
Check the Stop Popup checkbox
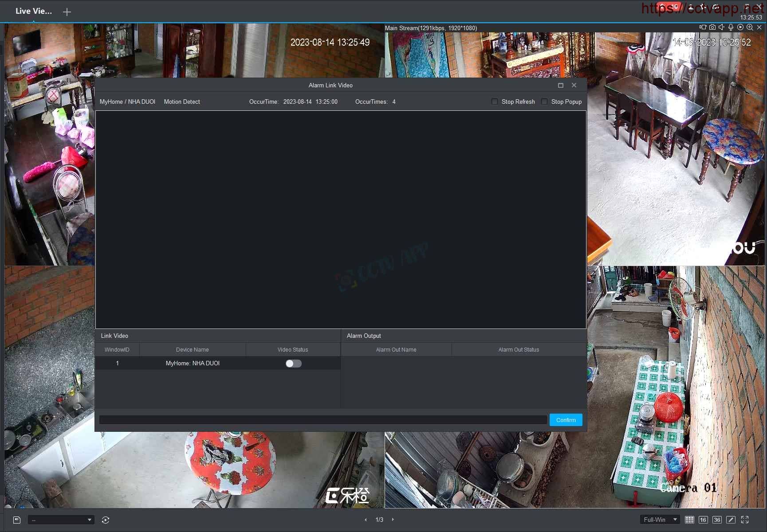[544, 102]
